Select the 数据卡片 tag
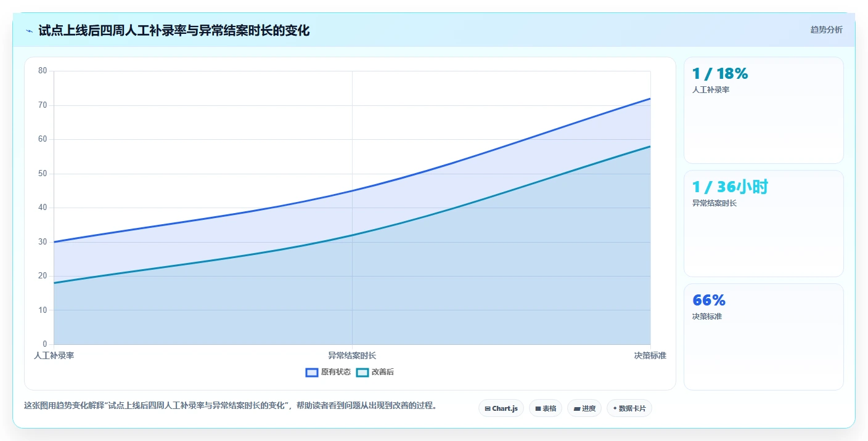Screen dimensions: 868x441 pyautogui.click(x=629, y=408)
